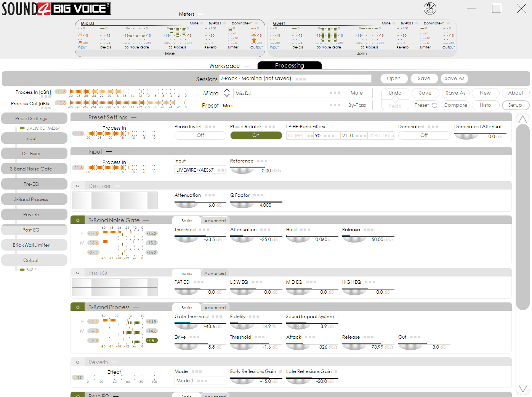Open the three-dot menu beside Noise Gate Threshold
Screen dimensions: 532x397
point(204,230)
